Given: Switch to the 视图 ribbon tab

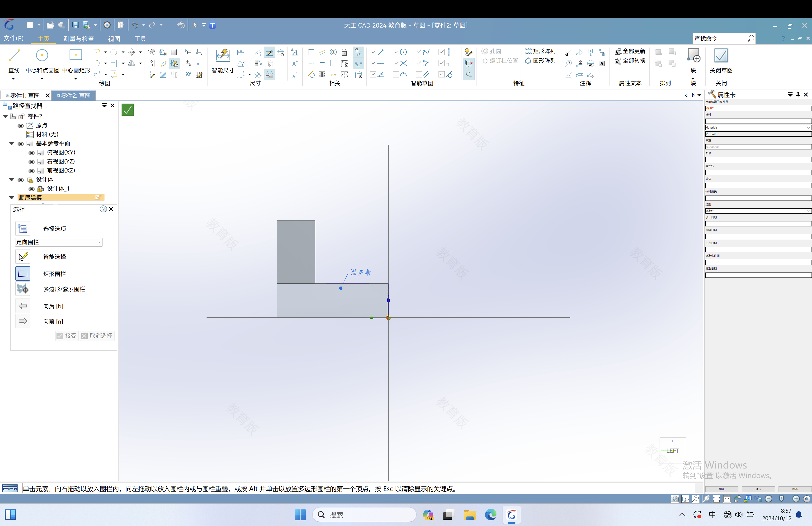Looking at the screenshot, I should tap(114, 39).
